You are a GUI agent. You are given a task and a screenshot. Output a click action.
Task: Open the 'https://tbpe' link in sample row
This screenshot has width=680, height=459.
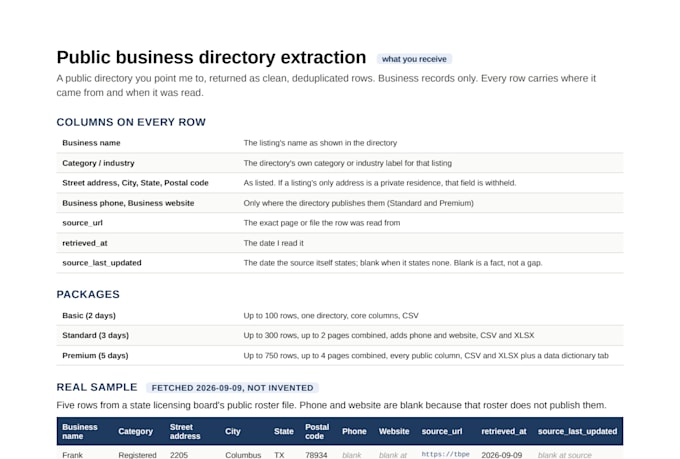click(x=445, y=454)
